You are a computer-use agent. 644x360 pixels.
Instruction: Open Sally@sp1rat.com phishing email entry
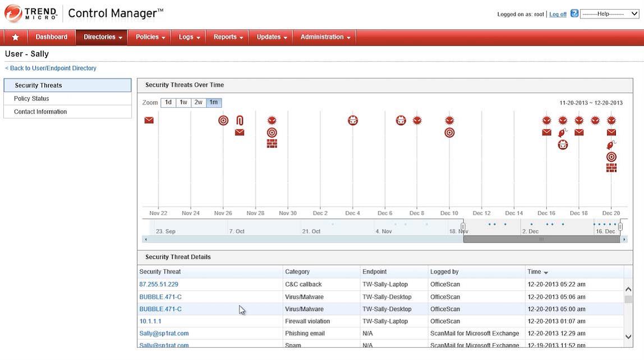(x=164, y=333)
